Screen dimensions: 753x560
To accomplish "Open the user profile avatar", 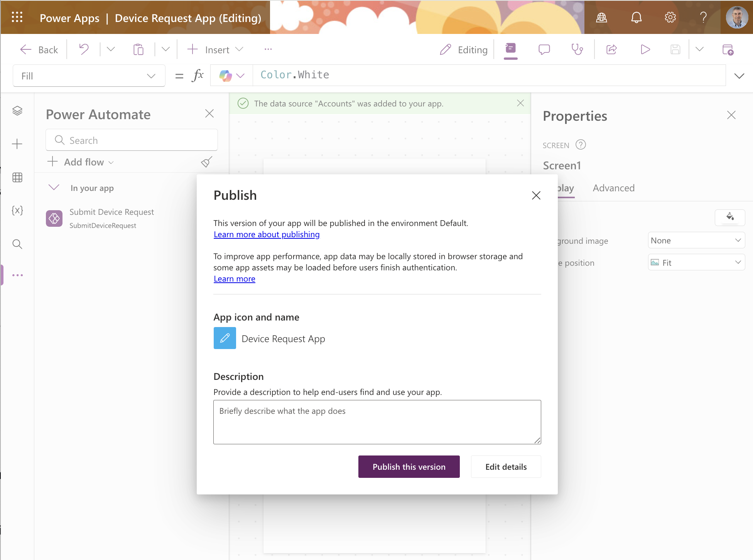I will [x=737, y=17].
